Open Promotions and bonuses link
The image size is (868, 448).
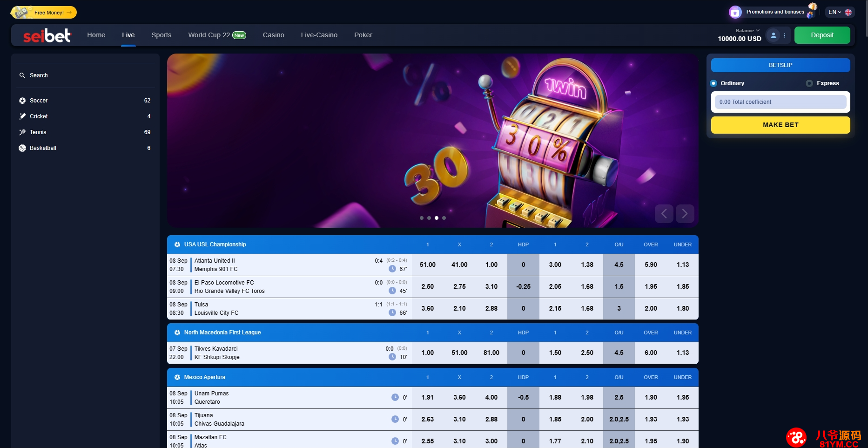click(775, 12)
